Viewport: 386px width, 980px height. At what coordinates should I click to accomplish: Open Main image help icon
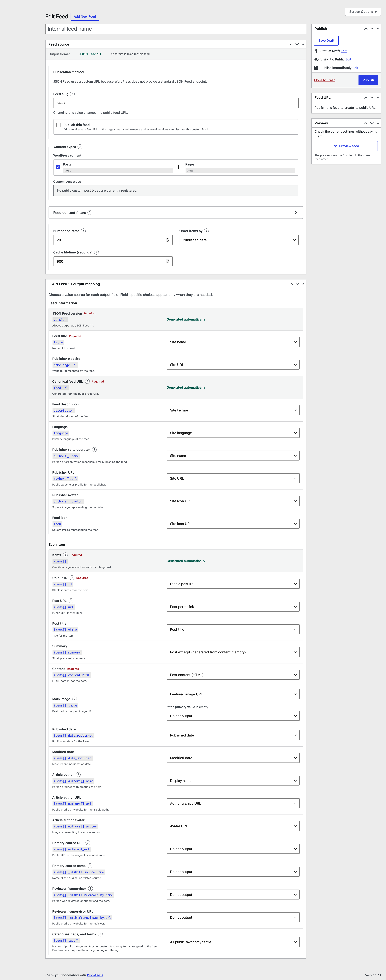(75, 699)
